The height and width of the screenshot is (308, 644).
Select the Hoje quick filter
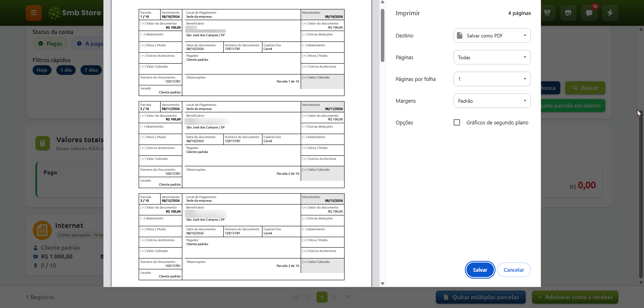tap(42, 70)
